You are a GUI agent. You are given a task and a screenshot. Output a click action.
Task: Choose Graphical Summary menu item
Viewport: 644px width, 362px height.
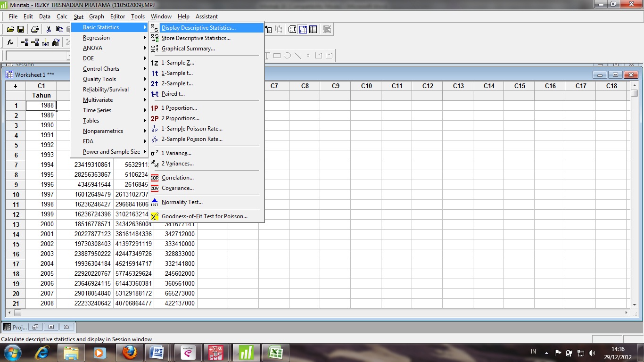pyautogui.click(x=206, y=49)
